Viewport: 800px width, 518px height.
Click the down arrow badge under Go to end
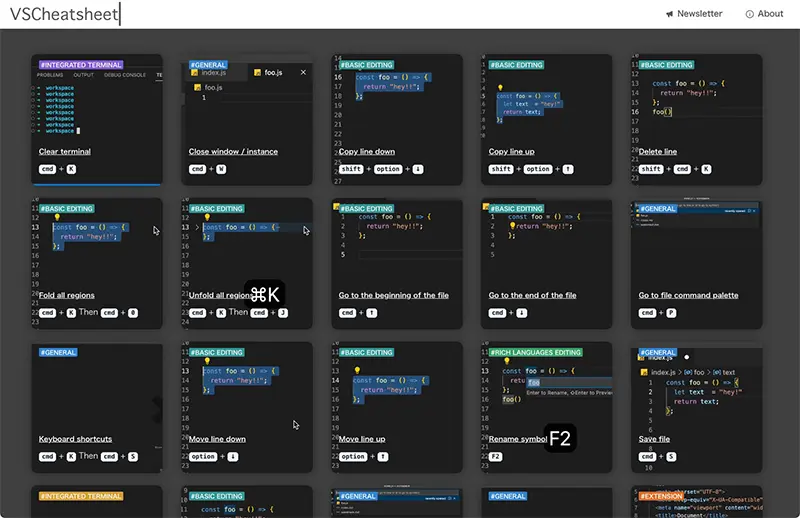(x=522, y=313)
